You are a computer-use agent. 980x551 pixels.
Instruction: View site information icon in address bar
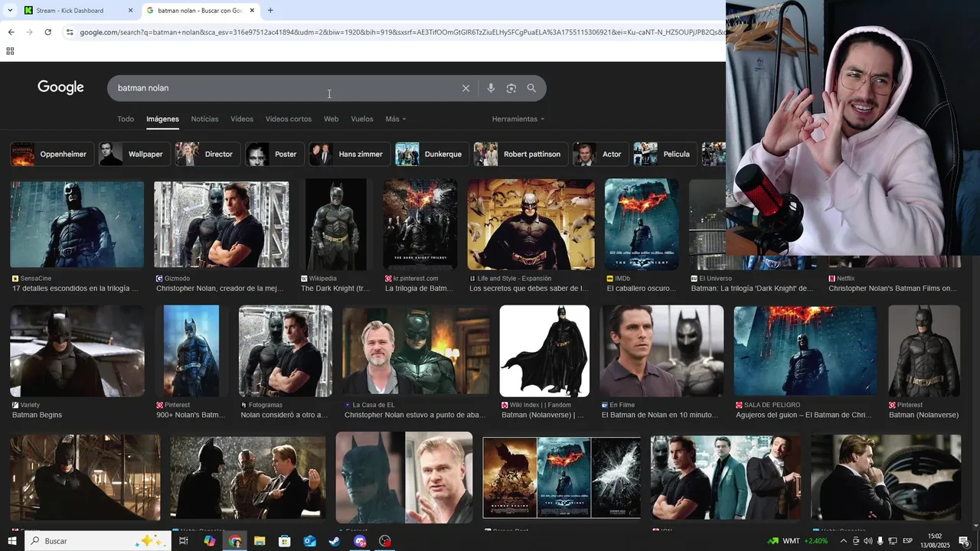pos(70,32)
